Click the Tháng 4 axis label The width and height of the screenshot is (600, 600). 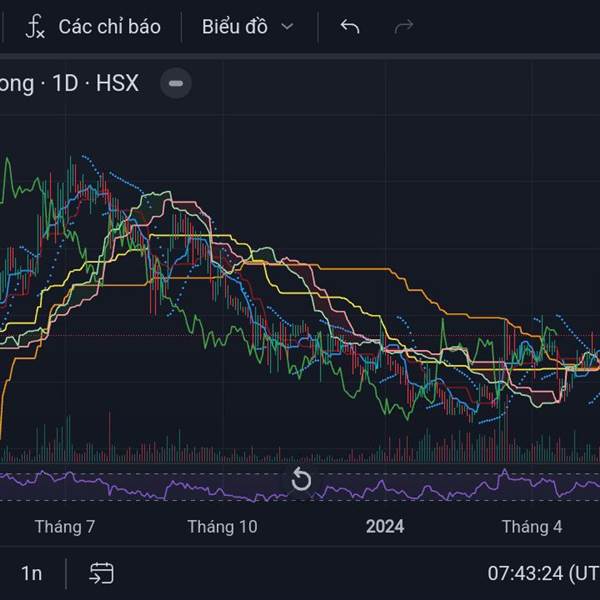coord(532,527)
